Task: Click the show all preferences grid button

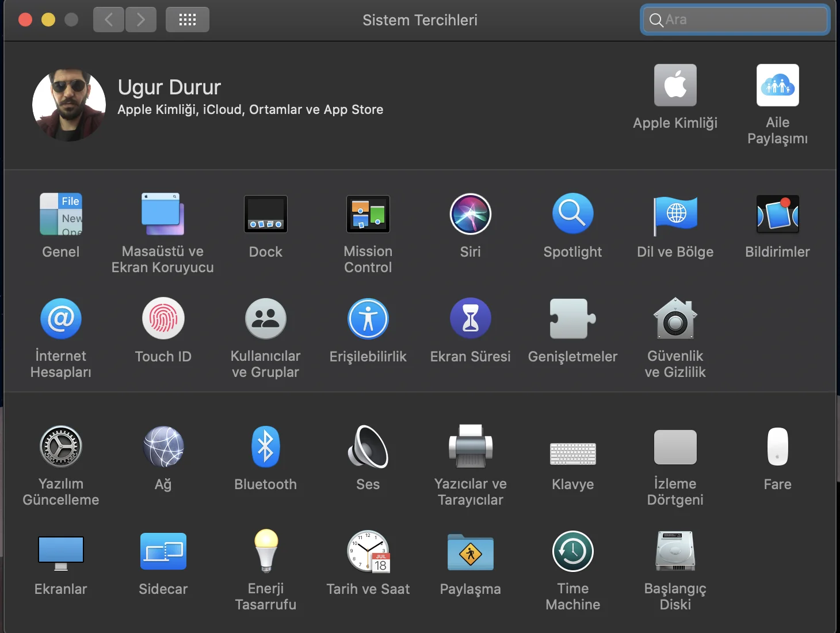Action: click(188, 20)
